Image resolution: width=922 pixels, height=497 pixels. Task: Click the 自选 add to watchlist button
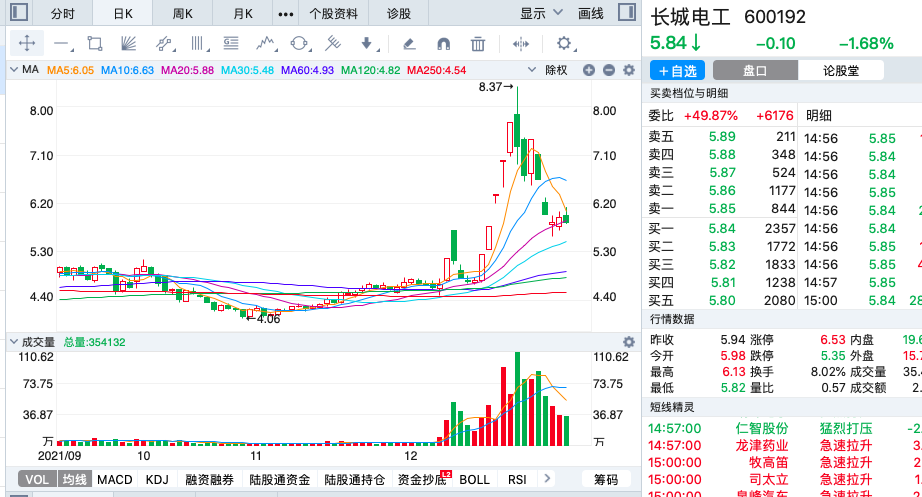point(677,71)
